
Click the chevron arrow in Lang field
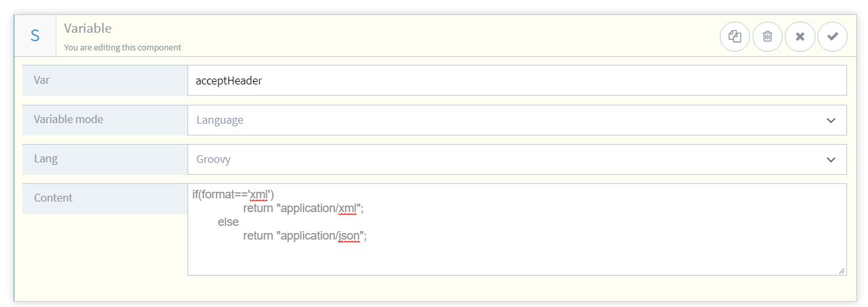tap(831, 160)
